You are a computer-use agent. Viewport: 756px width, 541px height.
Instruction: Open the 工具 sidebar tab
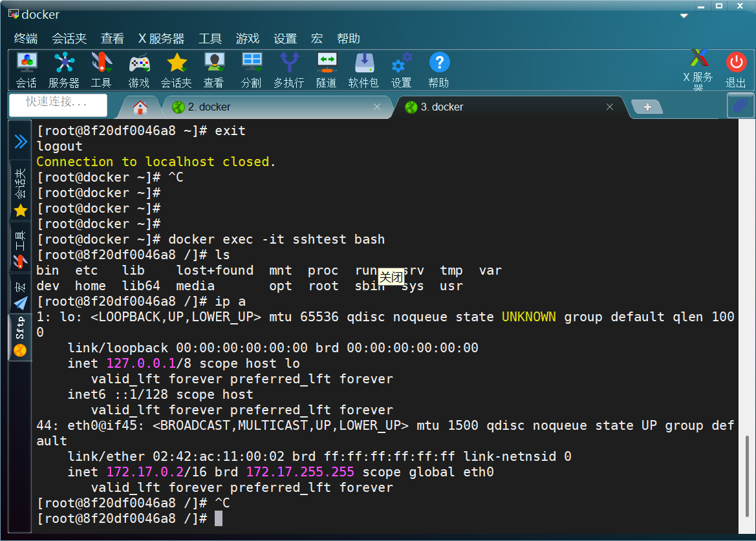20,249
